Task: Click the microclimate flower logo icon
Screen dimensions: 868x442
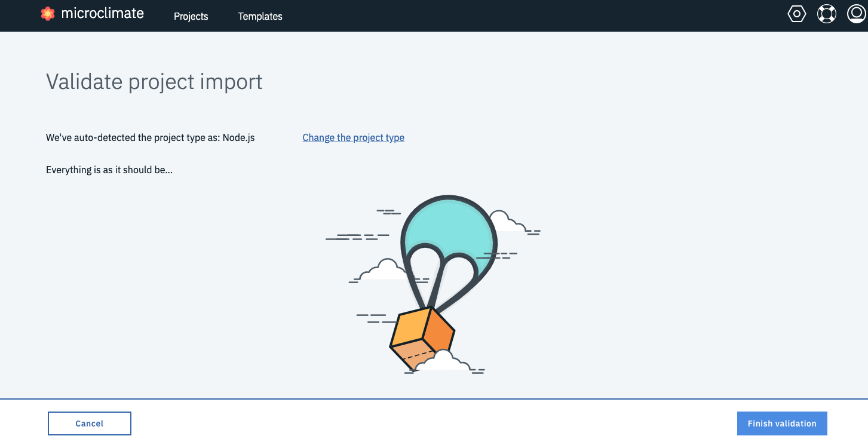Action: point(48,14)
